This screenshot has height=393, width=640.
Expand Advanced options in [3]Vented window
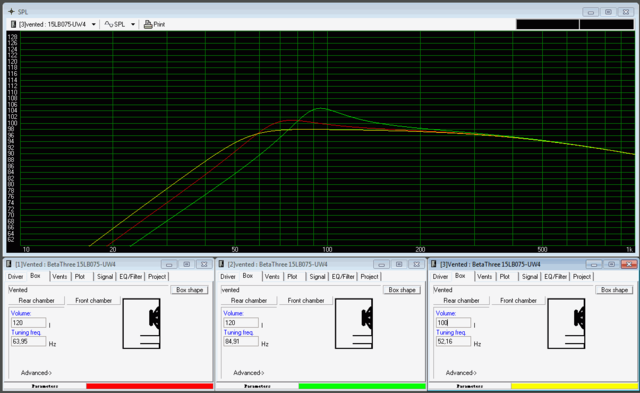[x=461, y=373]
